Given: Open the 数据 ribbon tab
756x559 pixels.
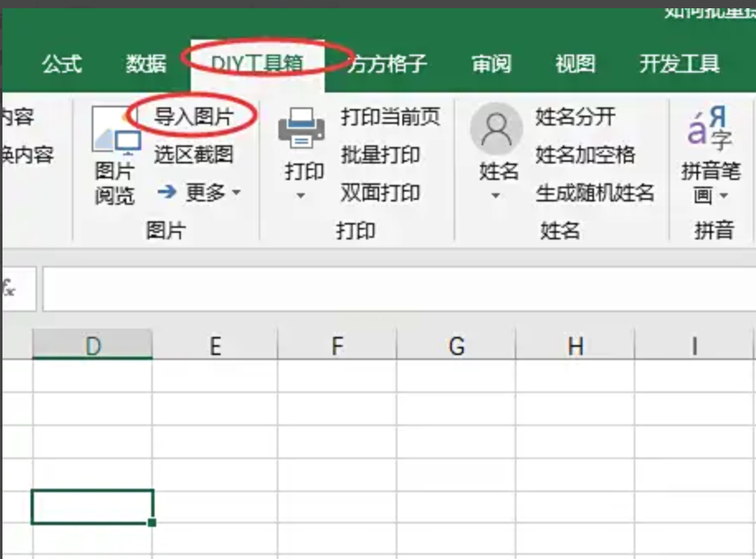Looking at the screenshot, I should (146, 64).
